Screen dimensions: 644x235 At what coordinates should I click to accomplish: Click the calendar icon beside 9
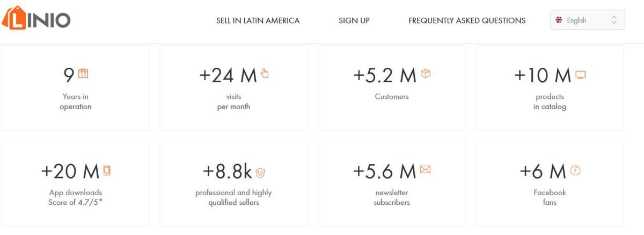(83, 74)
